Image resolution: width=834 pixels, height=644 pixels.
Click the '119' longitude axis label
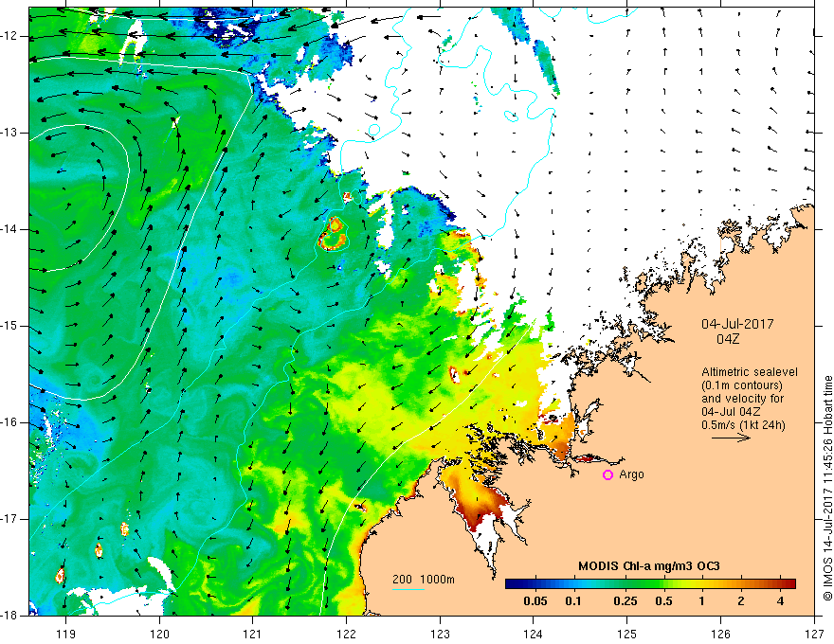pos(65,634)
